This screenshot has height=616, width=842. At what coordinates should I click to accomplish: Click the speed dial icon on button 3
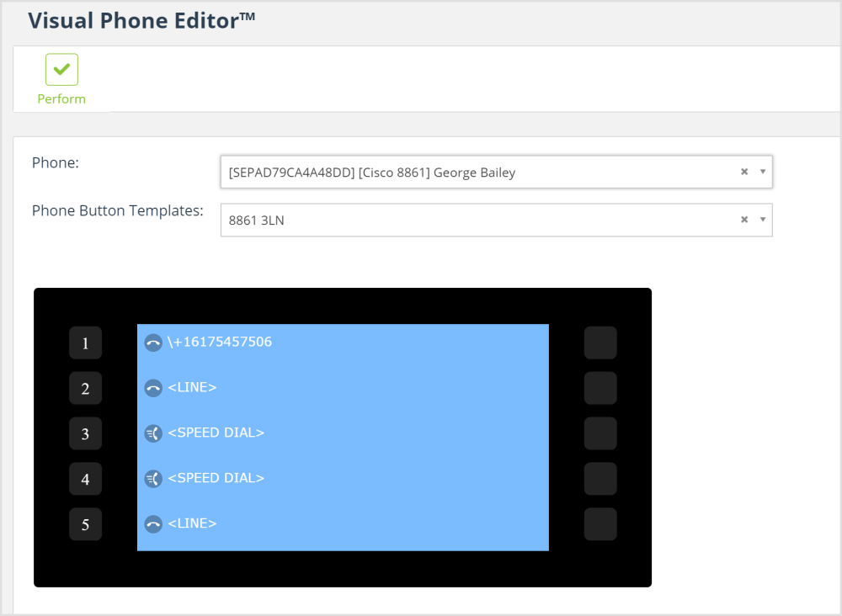[x=152, y=433]
